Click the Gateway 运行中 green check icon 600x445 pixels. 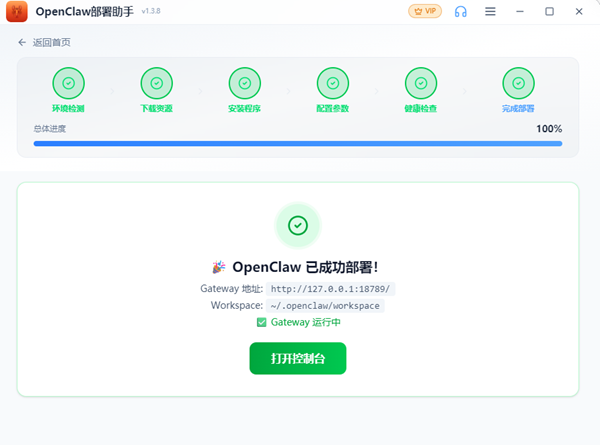[261, 323]
